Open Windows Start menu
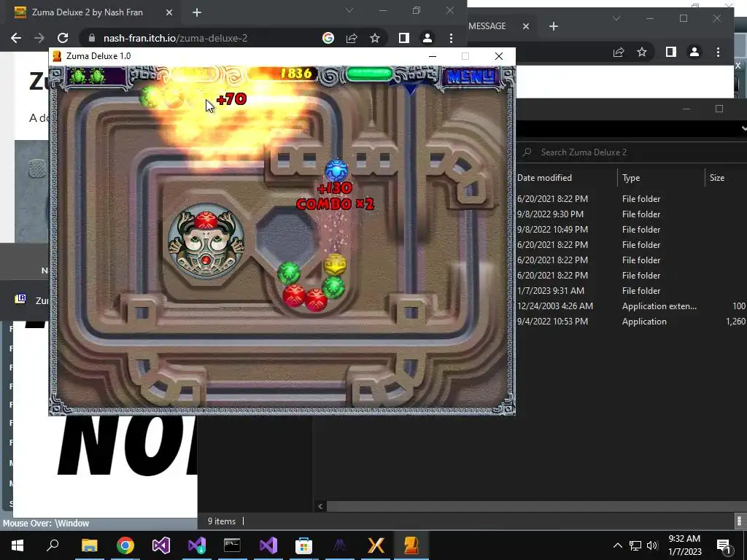 pyautogui.click(x=18, y=545)
